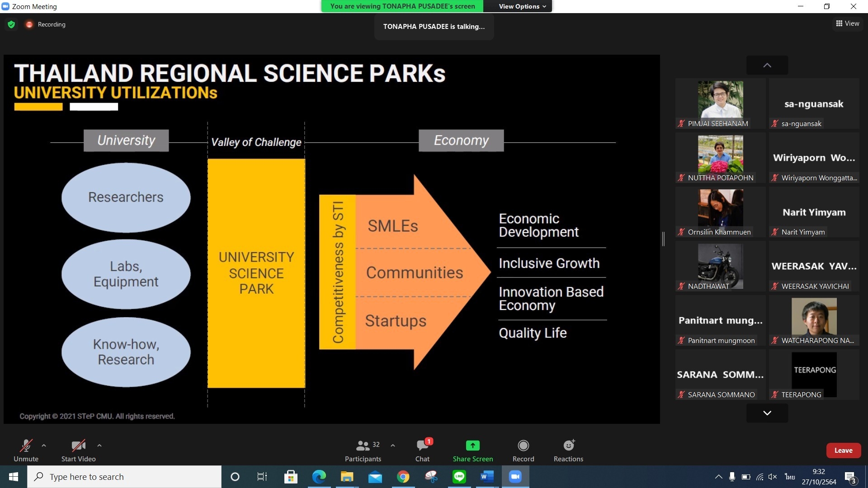Select SARANA SOMMANO participant tile

click(x=720, y=375)
